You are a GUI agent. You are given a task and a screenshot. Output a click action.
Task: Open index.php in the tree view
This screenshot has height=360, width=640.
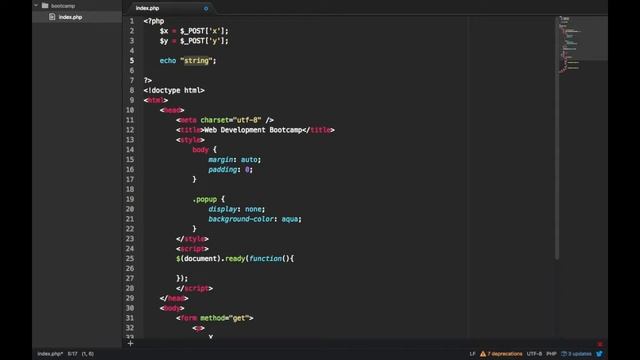70,17
